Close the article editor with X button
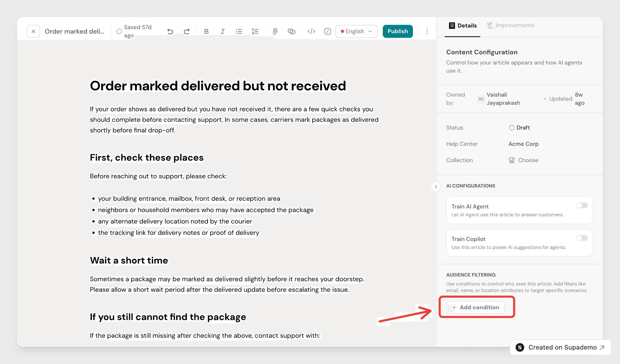The width and height of the screenshot is (620, 364). tap(33, 31)
